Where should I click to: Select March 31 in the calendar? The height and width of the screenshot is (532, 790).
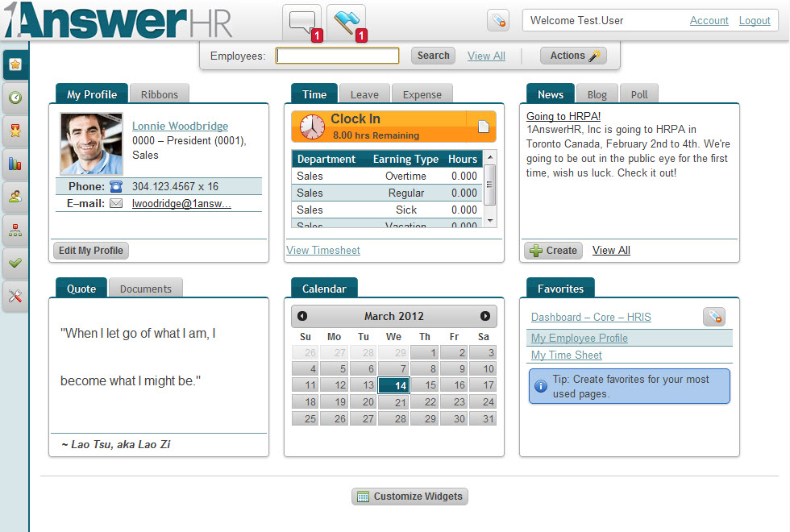coord(483,418)
